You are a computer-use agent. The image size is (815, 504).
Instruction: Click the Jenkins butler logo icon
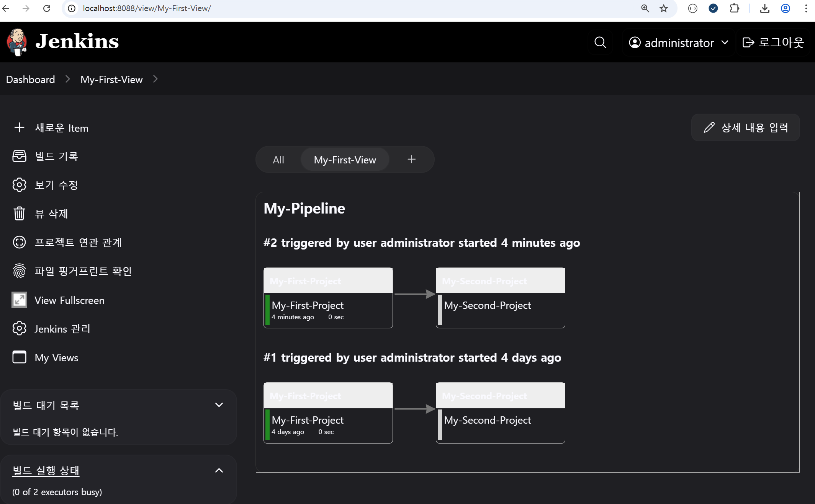tap(17, 42)
